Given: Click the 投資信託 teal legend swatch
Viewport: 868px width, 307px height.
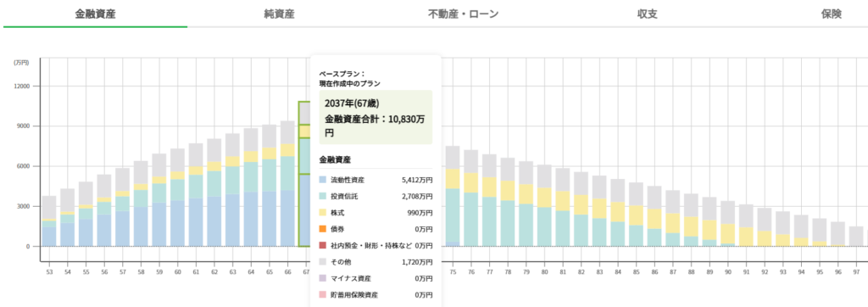Looking at the screenshot, I should point(323,196).
